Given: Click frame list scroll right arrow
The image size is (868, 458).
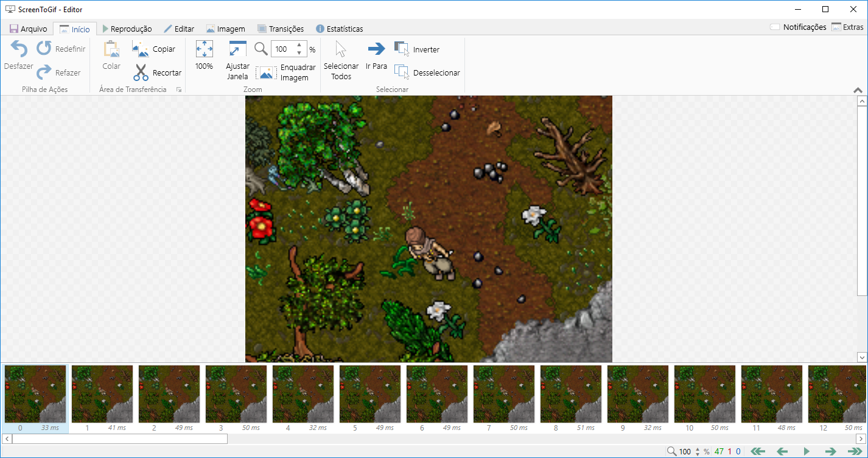Looking at the screenshot, I should point(861,439).
